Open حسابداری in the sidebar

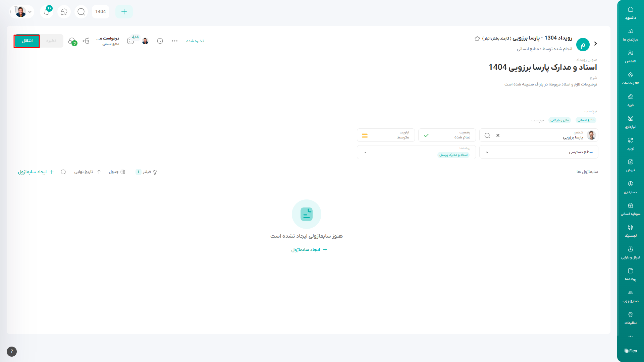[x=630, y=187]
